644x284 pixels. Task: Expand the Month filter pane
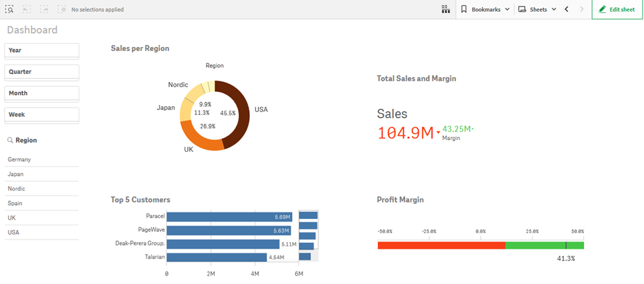[x=42, y=93]
